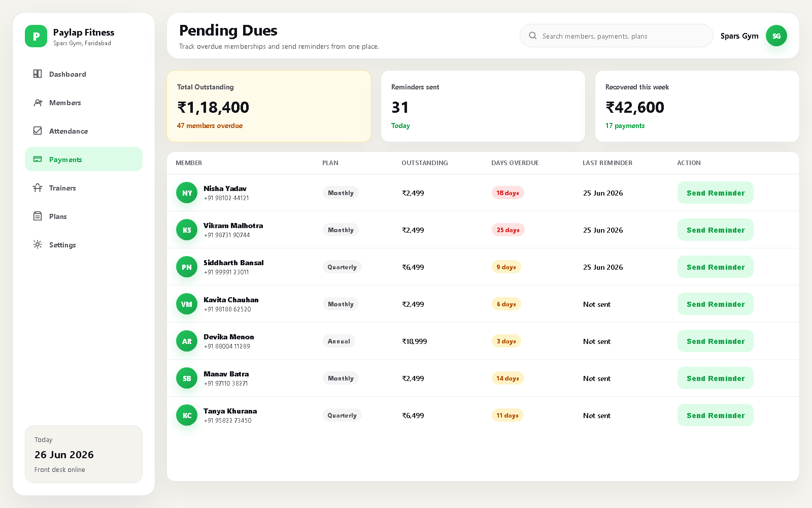Click the DAYS OVERDUE column header
812x508 pixels.
pos(515,163)
